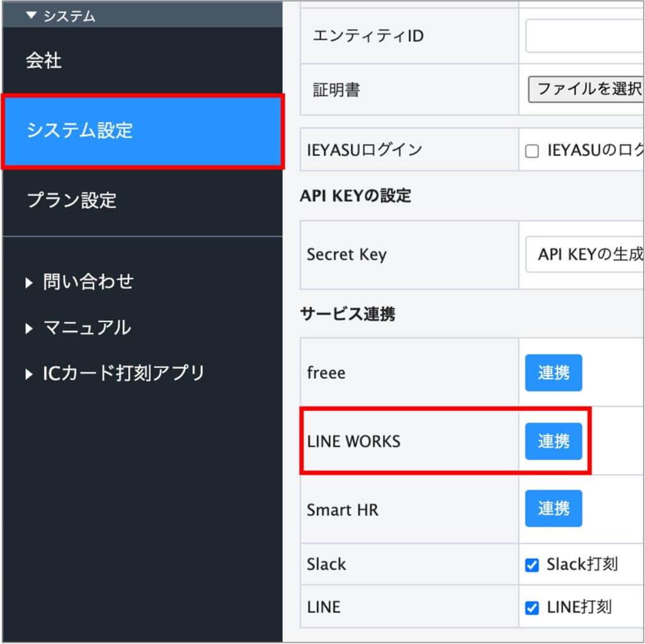Click the LINE WORKS 連携 button
This screenshot has height=644, width=645.
click(554, 441)
